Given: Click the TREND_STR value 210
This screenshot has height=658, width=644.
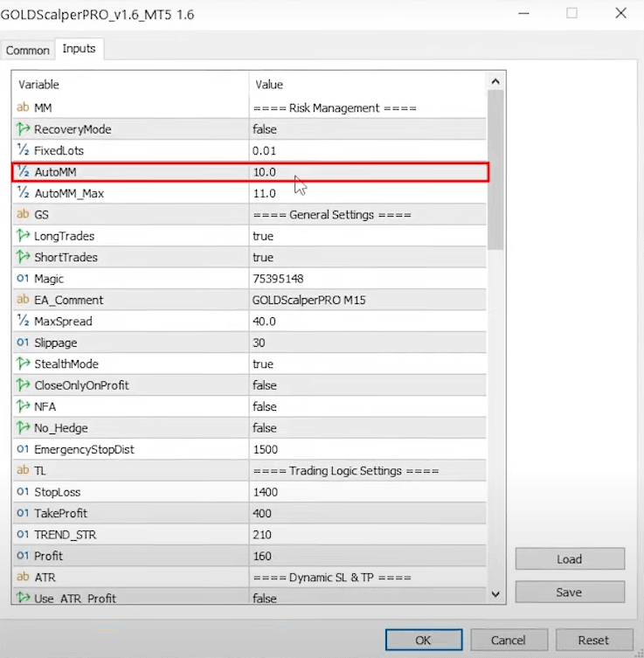Looking at the screenshot, I should point(262,535).
